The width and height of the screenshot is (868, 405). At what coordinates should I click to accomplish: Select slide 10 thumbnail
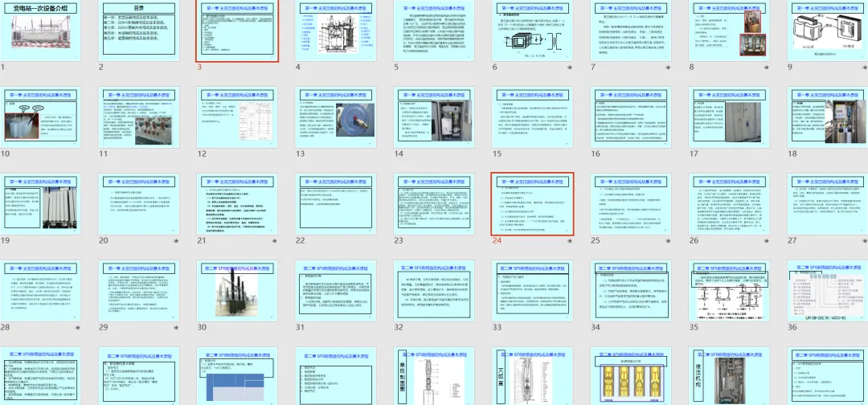pyautogui.click(x=40, y=117)
